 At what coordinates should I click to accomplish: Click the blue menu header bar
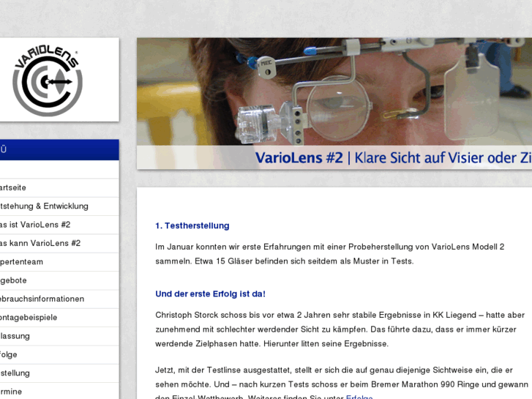pos(59,150)
